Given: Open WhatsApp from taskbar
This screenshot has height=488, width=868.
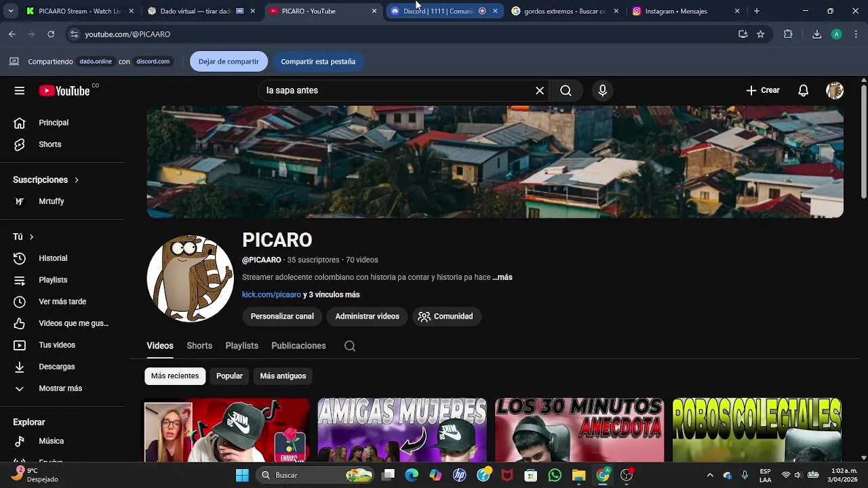Looking at the screenshot, I should (555, 475).
